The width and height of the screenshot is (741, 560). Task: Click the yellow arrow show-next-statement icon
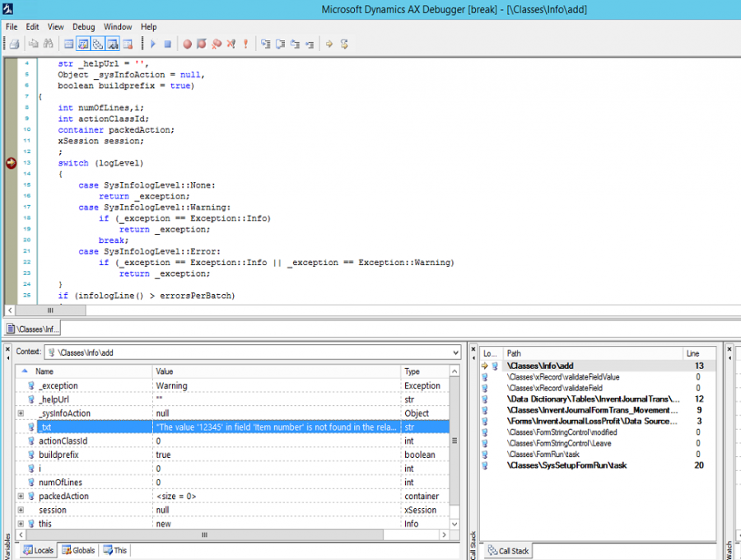pos(329,44)
